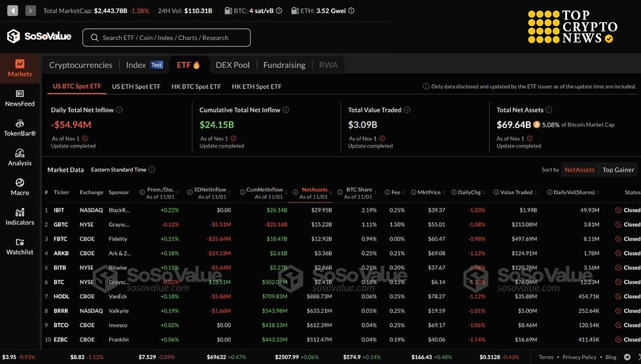
Task: Click the HODL ticker
Action: pos(61,296)
